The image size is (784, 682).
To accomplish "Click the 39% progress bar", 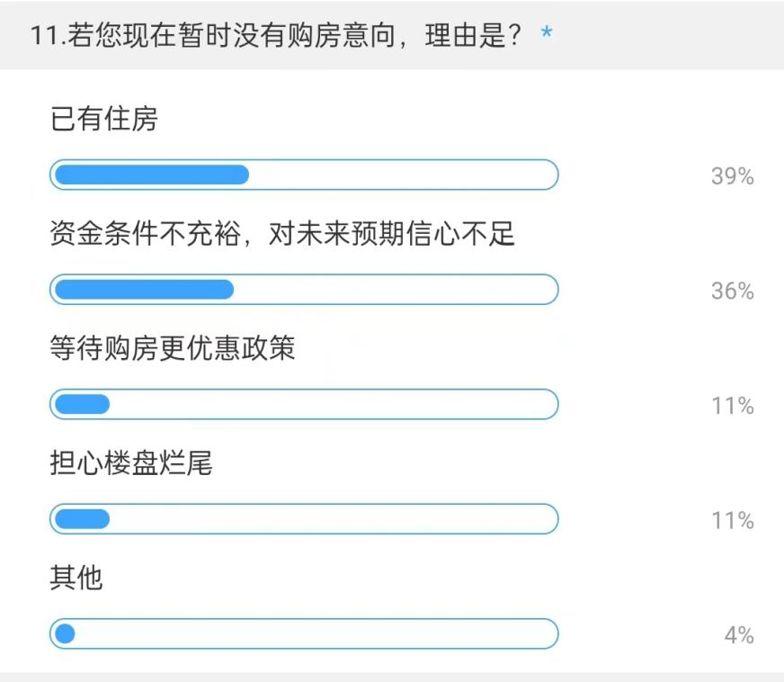I will 304,175.
